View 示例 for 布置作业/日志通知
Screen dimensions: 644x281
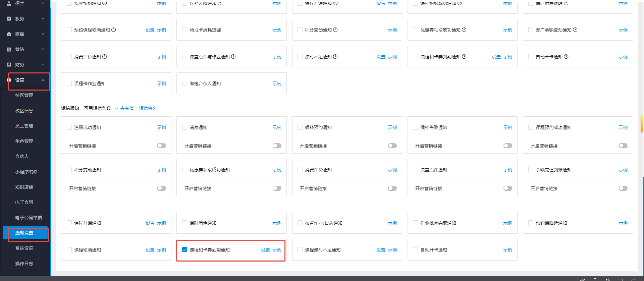pyautogui.click(x=392, y=223)
